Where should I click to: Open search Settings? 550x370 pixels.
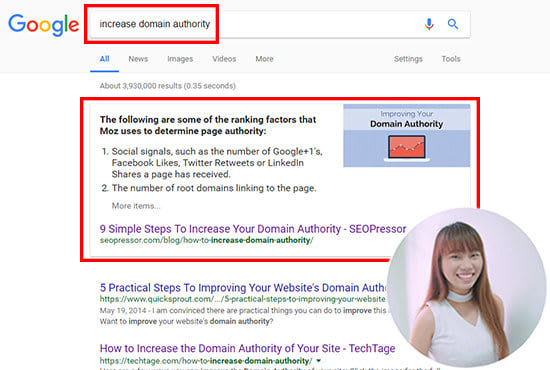click(408, 59)
